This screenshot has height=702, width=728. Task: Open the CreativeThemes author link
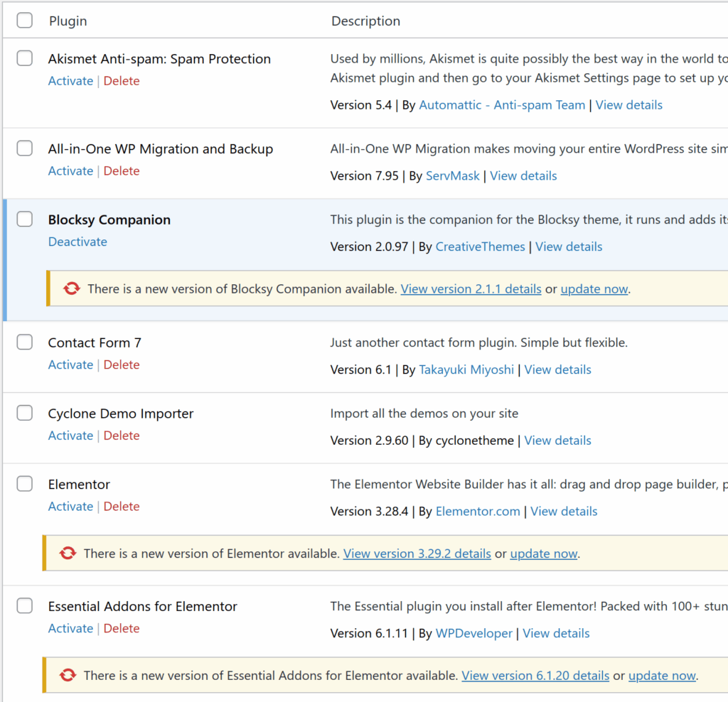480,247
